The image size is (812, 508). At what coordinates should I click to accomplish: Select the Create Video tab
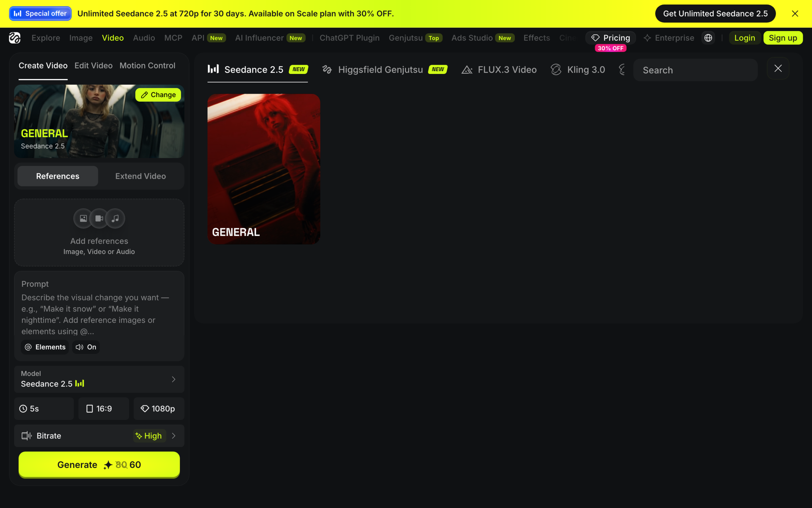(x=43, y=65)
